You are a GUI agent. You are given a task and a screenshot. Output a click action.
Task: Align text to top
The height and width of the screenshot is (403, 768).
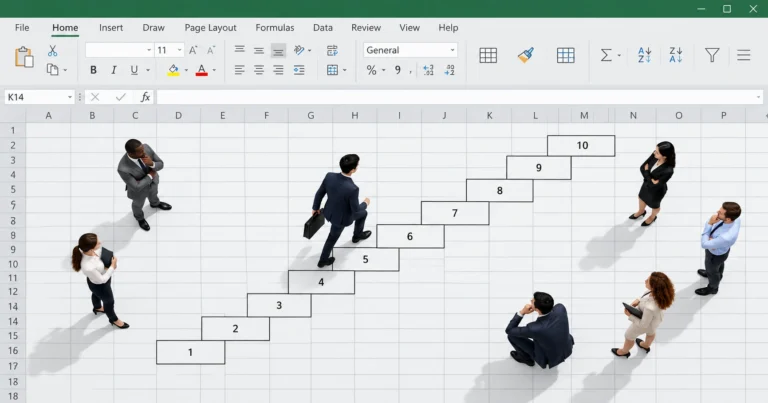pyautogui.click(x=240, y=50)
